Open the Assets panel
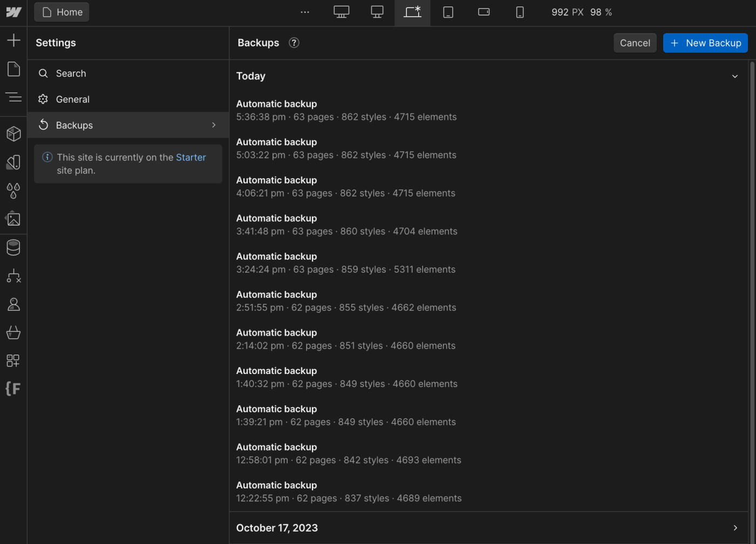Viewport: 756px width, 544px height. click(x=13, y=219)
